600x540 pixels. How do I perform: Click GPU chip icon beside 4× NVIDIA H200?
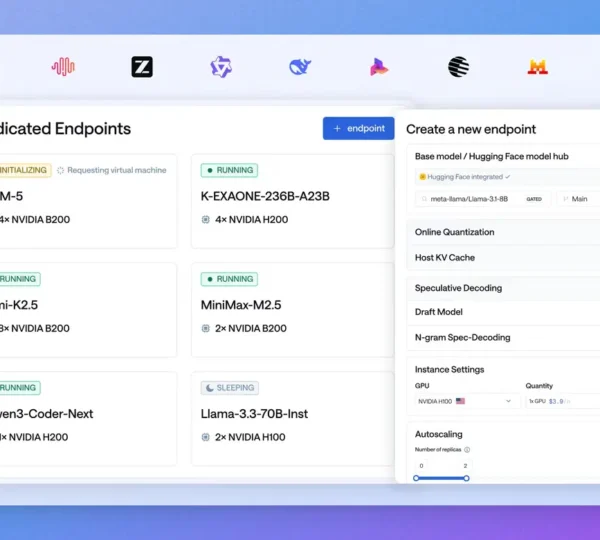click(205, 219)
